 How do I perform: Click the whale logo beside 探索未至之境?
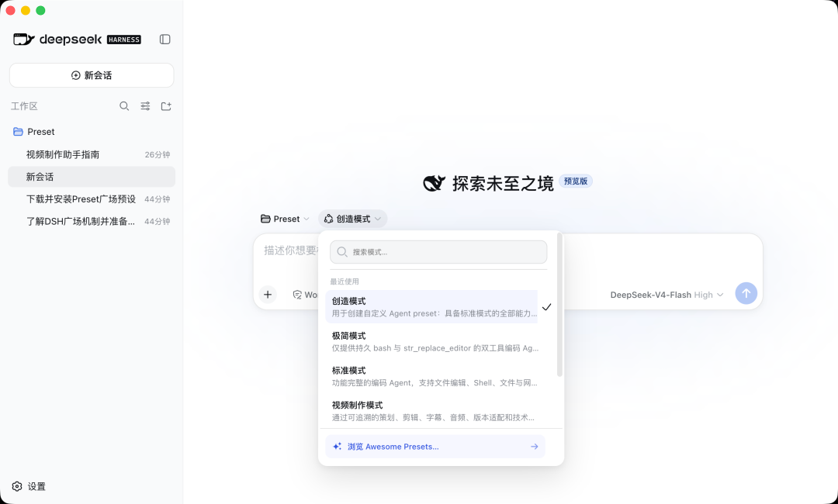pos(435,183)
